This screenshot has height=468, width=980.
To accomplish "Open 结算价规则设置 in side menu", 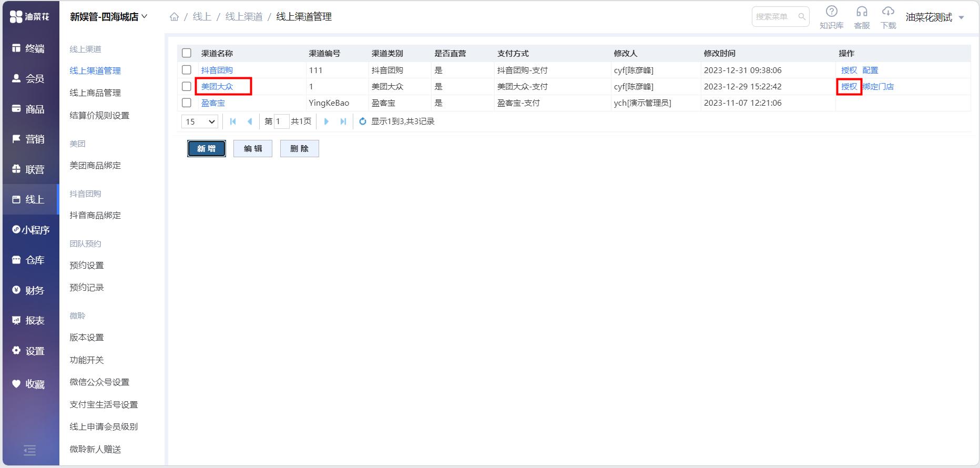I will pyautogui.click(x=99, y=116).
